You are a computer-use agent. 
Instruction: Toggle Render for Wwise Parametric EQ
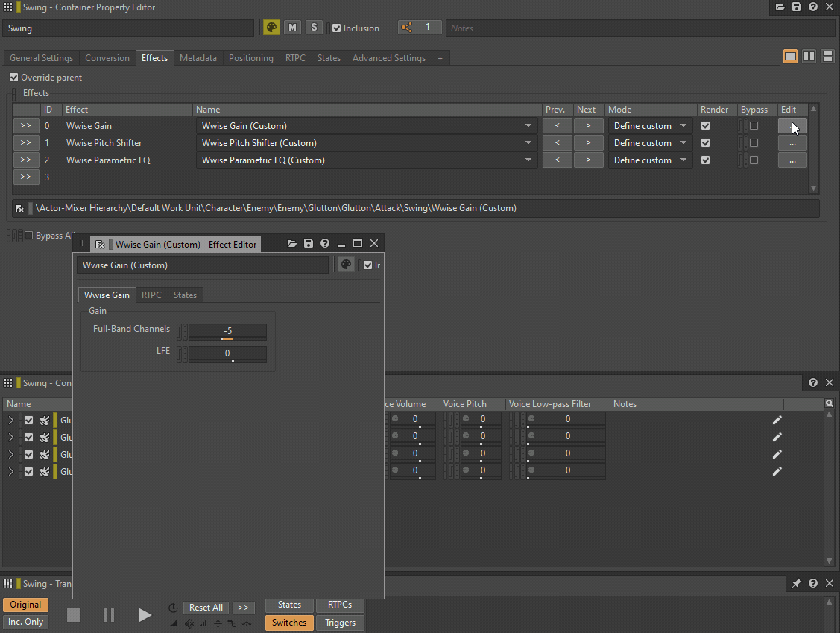click(x=706, y=160)
